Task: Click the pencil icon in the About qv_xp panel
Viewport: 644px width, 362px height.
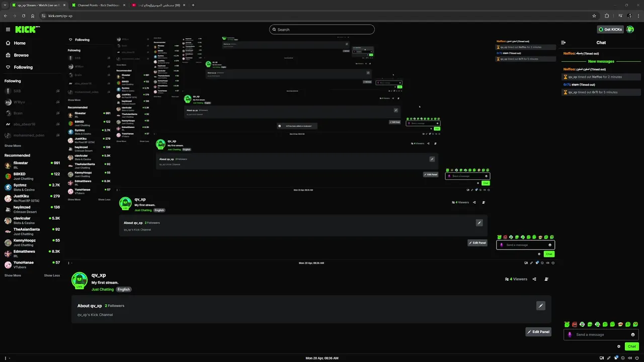Action: point(541,306)
